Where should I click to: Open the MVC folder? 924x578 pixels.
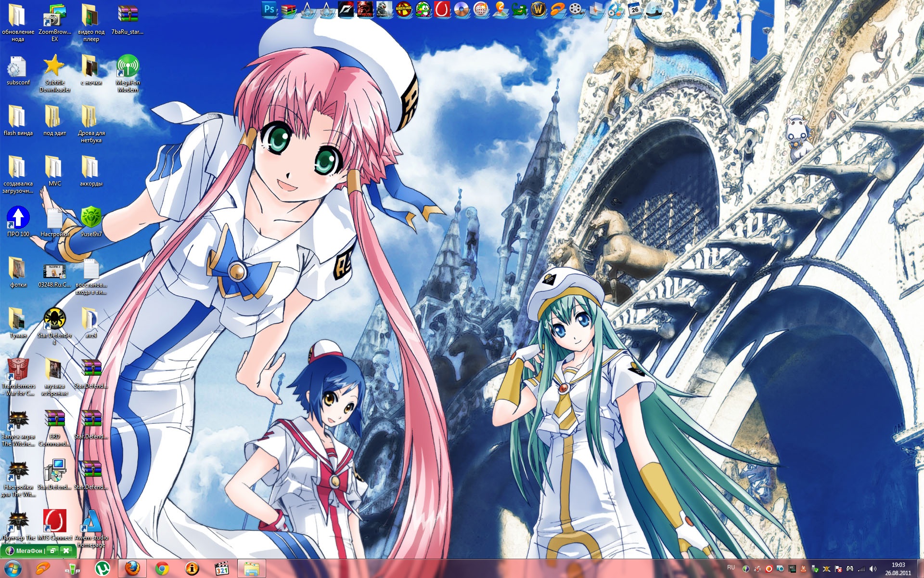(x=54, y=171)
